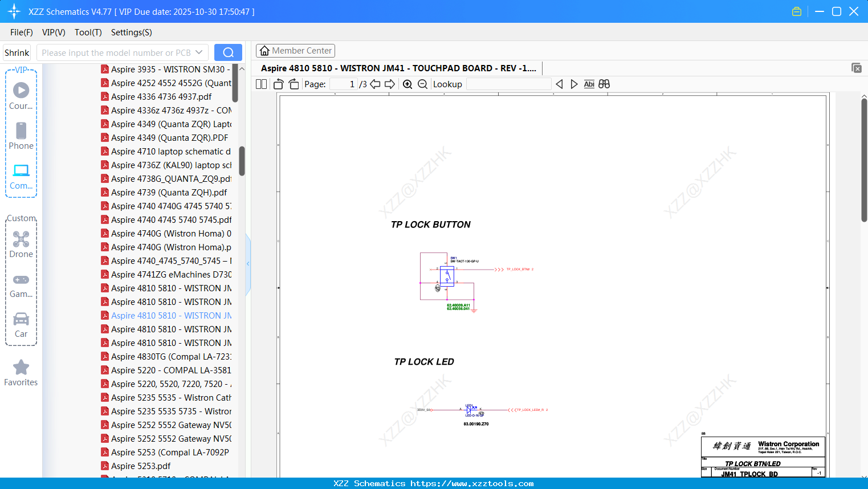This screenshot has width=868, height=489.
Task: Click the PDF icon beside Aspire 4739
Action: (x=105, y=193)
